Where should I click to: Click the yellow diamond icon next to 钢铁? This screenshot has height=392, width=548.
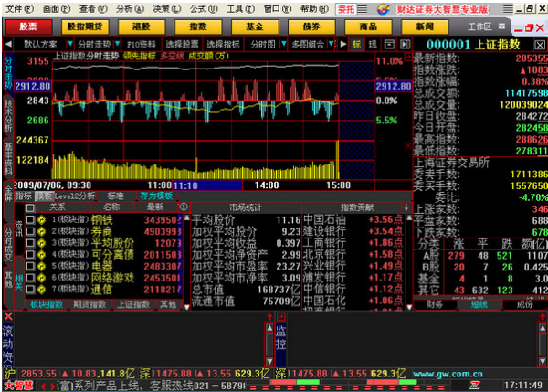42,219
